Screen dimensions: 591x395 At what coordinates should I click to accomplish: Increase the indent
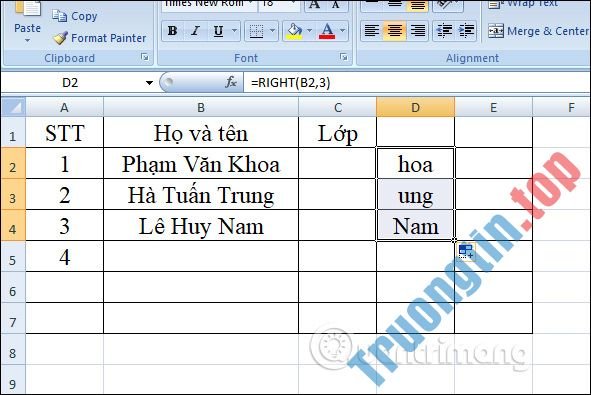click(467, 31)
